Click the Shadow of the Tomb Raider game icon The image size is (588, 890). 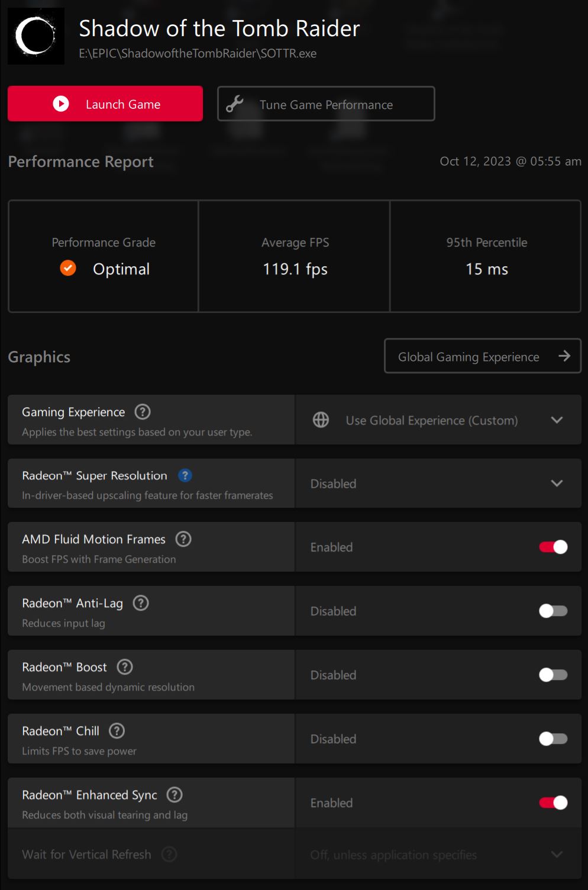point(35,36)
